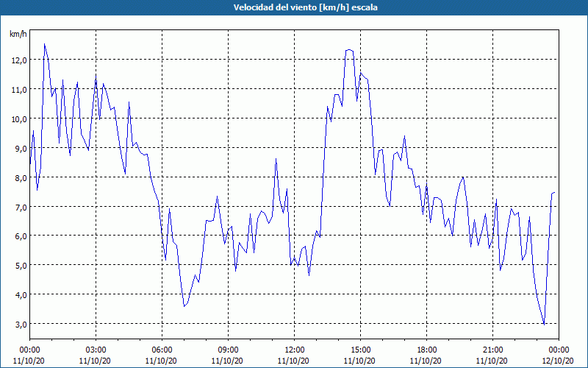
Task: Click the '03:00' time label on x-axis
Action: pyautogui.click(x=96, y=350)
